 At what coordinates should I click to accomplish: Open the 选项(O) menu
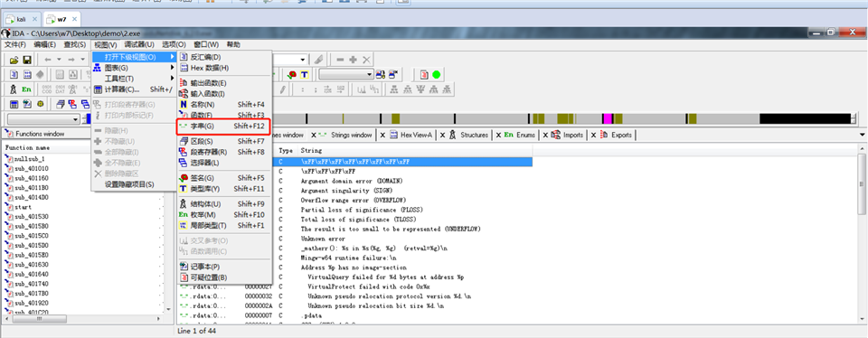[x=174, y=44]
